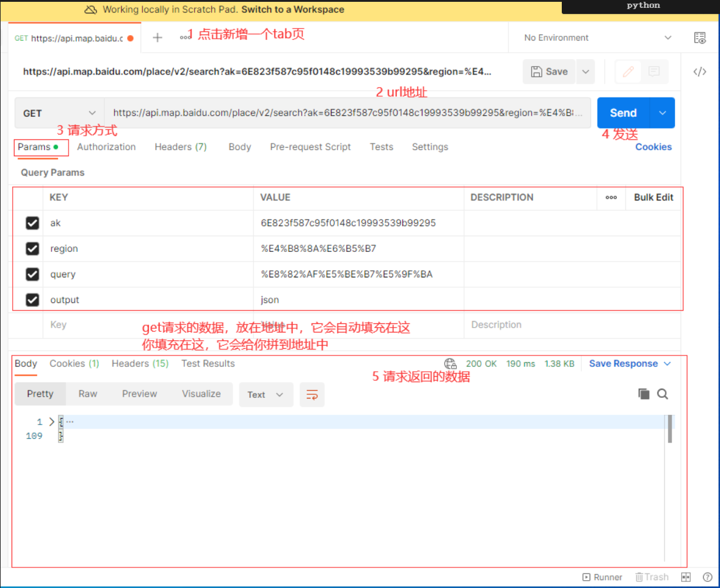The width and height of the screenshot is (720, 588).
Task: Open the Headers (7) request tab
Action: pos(181,147)
